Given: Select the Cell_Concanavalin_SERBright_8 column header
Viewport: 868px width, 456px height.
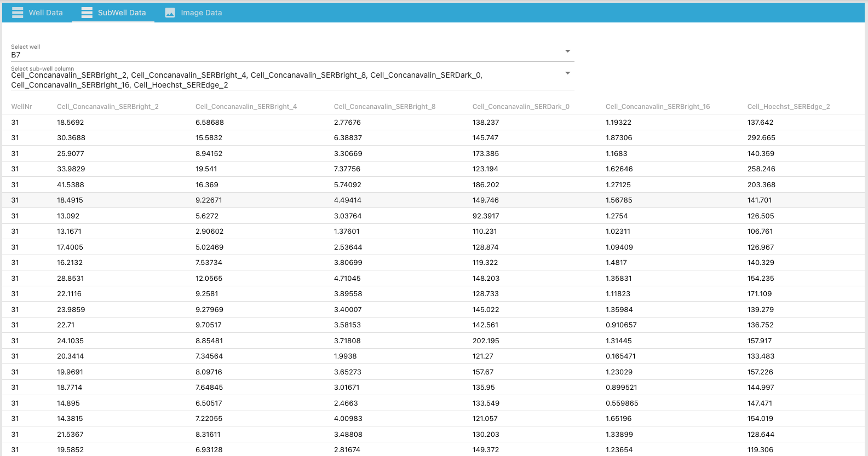Looking at the screenshot, I should [x=384, y=107].
